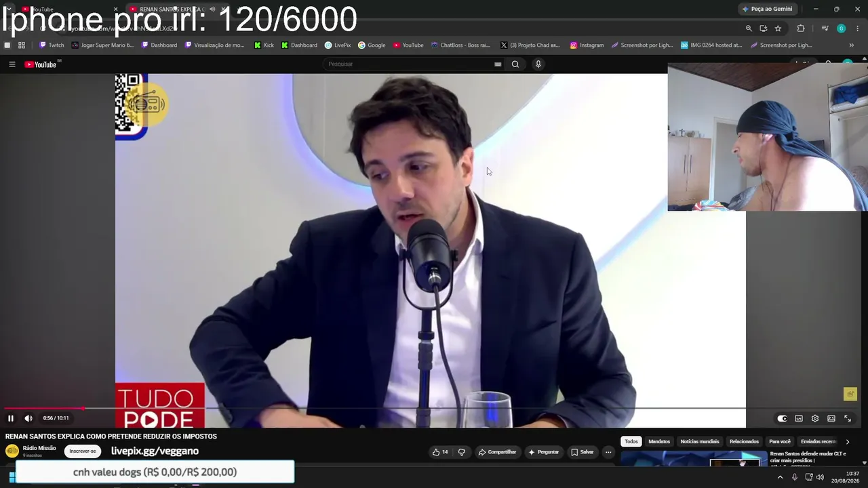This screenshot has width=868, height=488.
Task: Click the Peça ao Gemini button
Action: pos(767,9)
